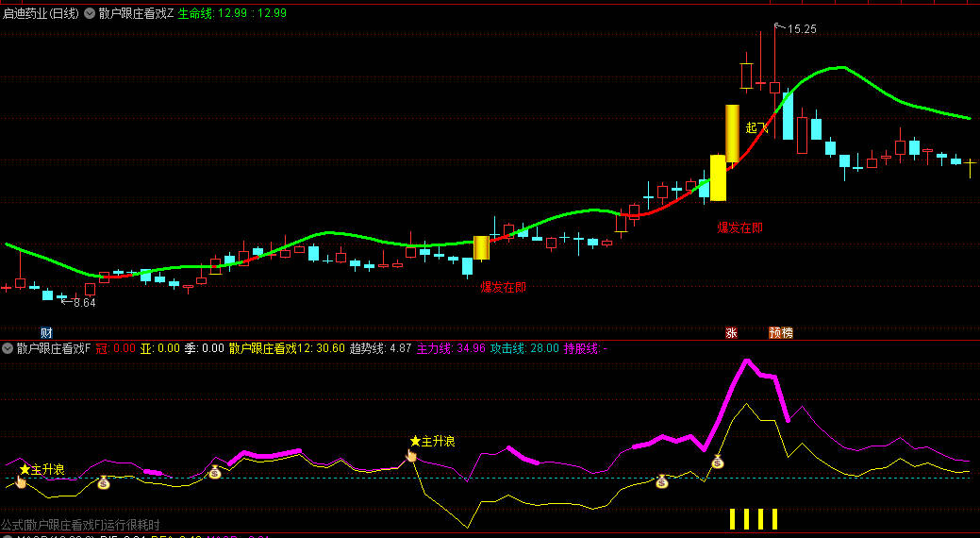Open the dropdown arrow beside 散户跟庄看戏Z
Viewport: 980px width, 538px height.
click(90, 13)
